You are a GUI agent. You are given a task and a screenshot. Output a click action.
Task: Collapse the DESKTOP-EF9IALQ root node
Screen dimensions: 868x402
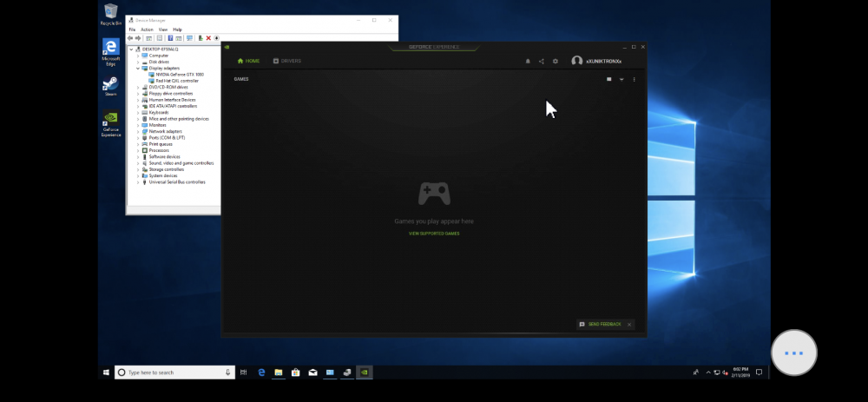pos(131,49)
